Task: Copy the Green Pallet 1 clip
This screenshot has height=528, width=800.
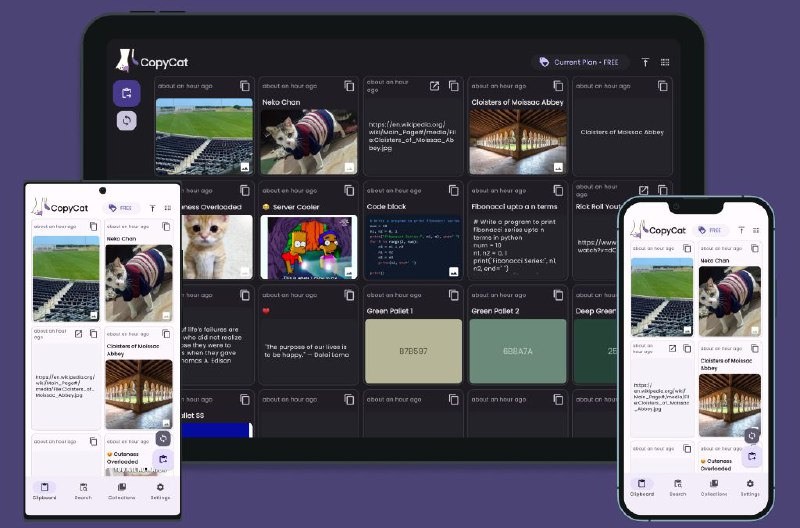Action: click(454, 296)
